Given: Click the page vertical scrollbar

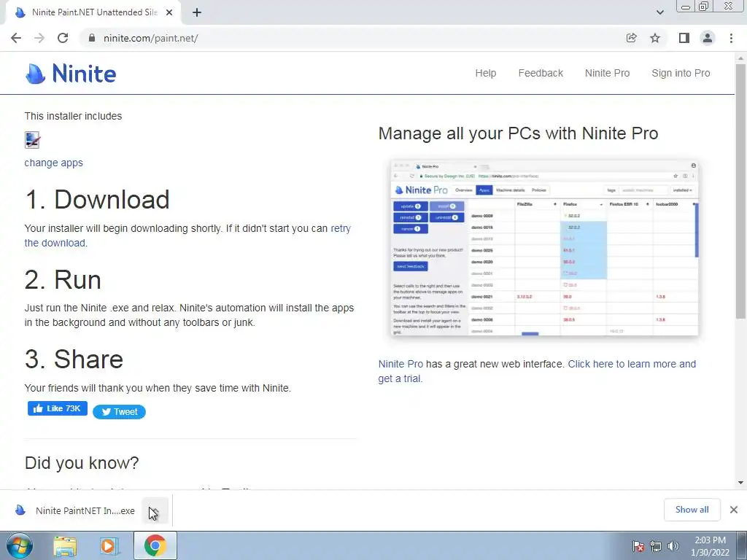Looking at the screenshot, I should pyautogui.click(x=740, y=190).
